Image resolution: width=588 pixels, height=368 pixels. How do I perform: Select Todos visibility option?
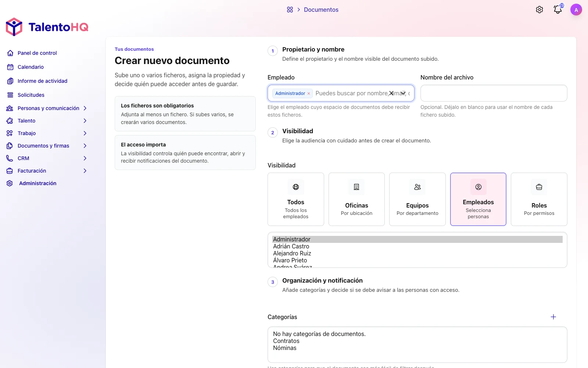tap(296, 199)
